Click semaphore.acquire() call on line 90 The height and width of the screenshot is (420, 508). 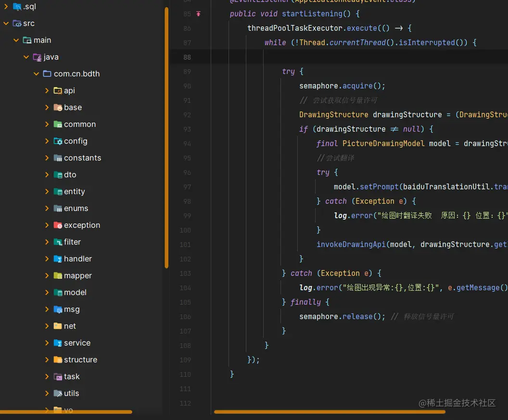click(342, 86)
